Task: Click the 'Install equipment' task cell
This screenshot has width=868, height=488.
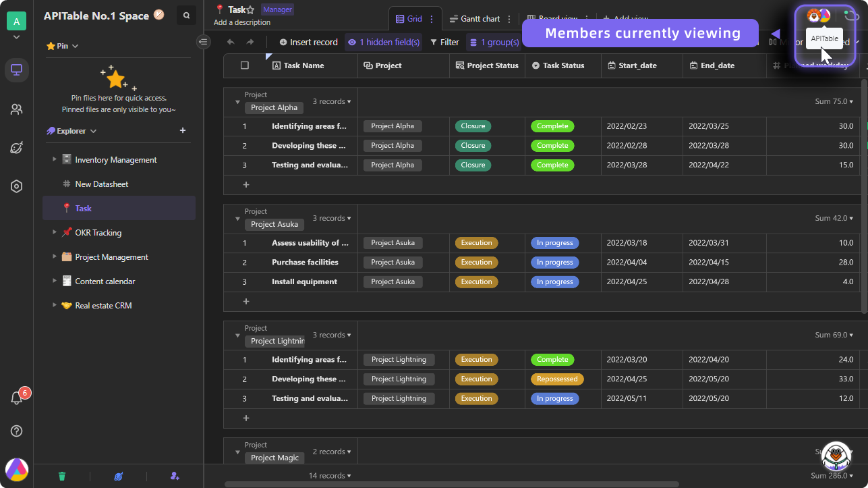Action: coord(312,281)
